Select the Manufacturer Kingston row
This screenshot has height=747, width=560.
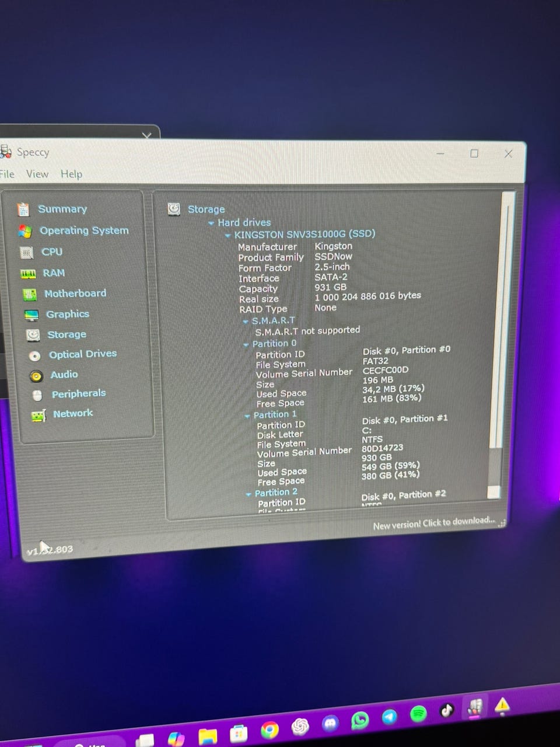[295, 246]
